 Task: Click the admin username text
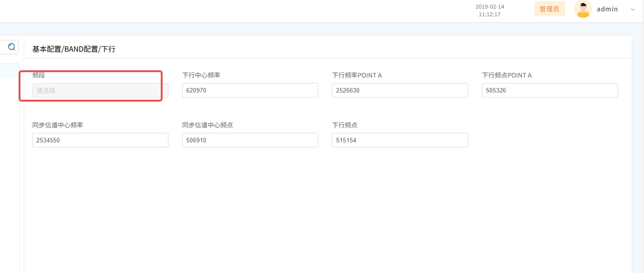(x=607, y=9)
